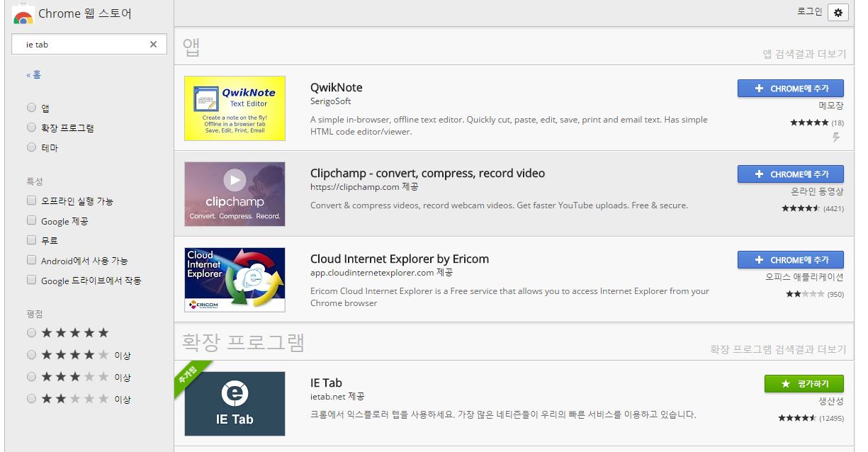Select the 테마 radio filter
Screen dimensions: 868x452
(31, 147)
